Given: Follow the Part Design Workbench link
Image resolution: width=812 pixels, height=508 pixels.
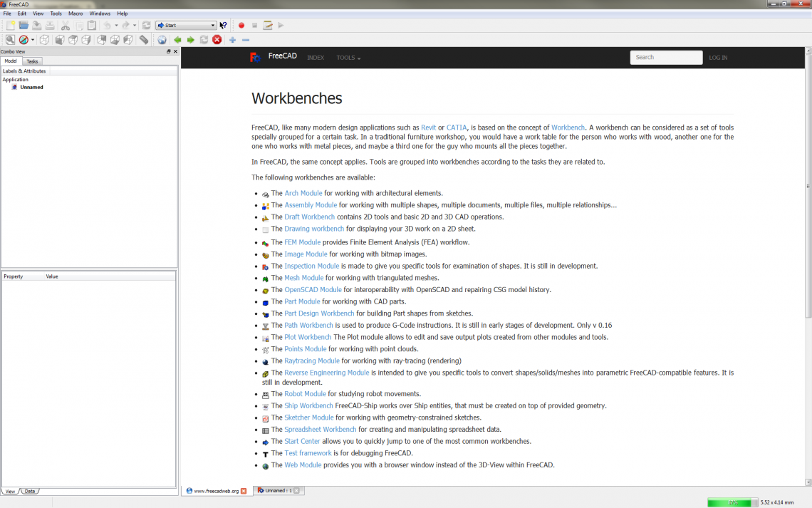Looking at the screenshot, I should click(319, 313).
